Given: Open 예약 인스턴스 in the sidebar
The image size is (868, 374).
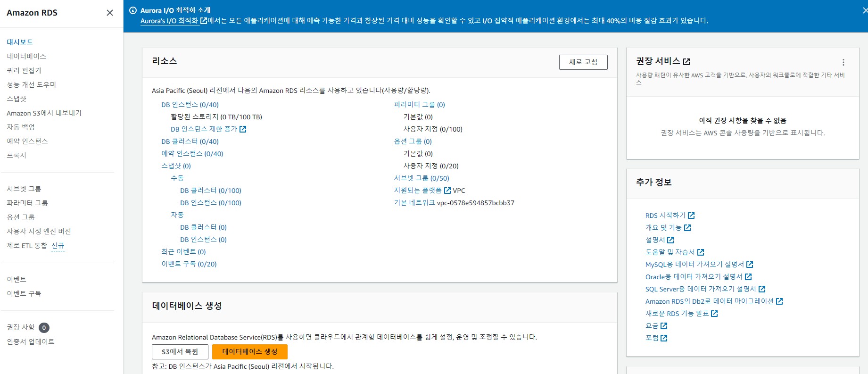Looking at the screenshot, I should pos(27,141).
